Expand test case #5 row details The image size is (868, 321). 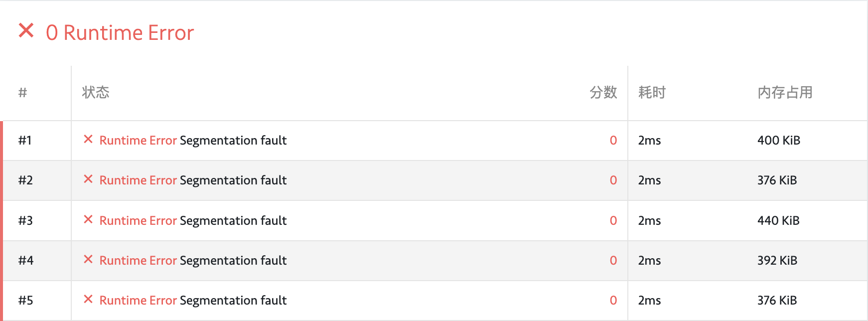click(434, 301)
